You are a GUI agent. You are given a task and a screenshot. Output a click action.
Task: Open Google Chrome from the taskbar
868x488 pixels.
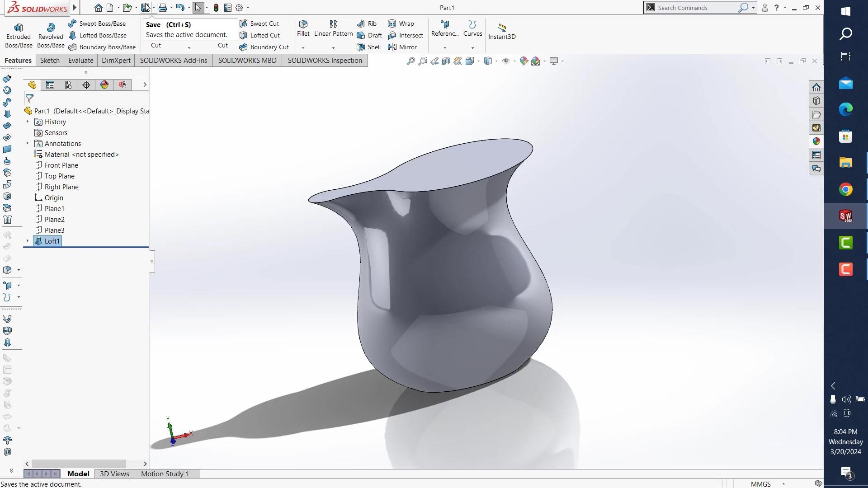coord(845,190)
